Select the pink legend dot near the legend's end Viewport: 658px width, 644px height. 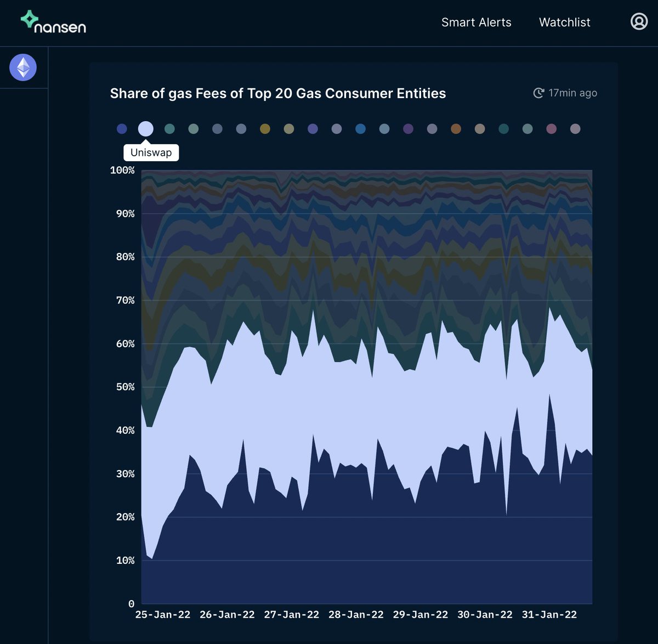(552, 128)
